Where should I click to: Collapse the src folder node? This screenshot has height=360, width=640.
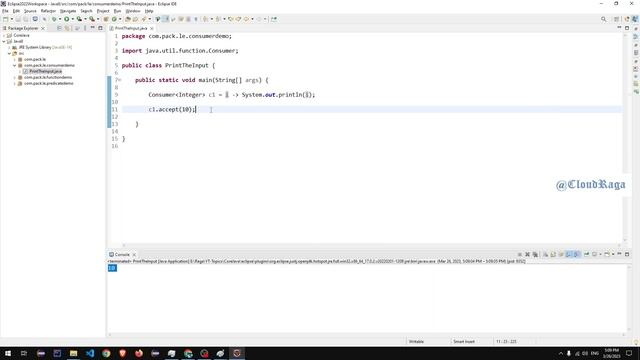click(9, 53)
